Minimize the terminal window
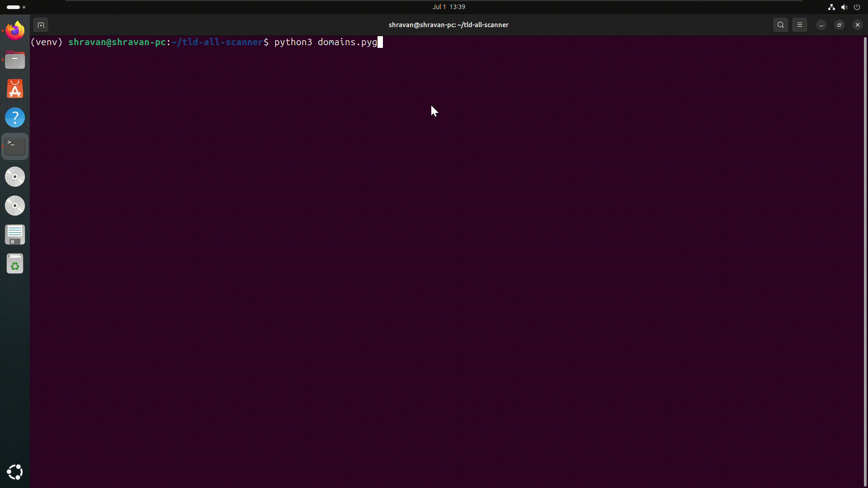Viewport: 868px width, 488px height. tap(821, 25)
